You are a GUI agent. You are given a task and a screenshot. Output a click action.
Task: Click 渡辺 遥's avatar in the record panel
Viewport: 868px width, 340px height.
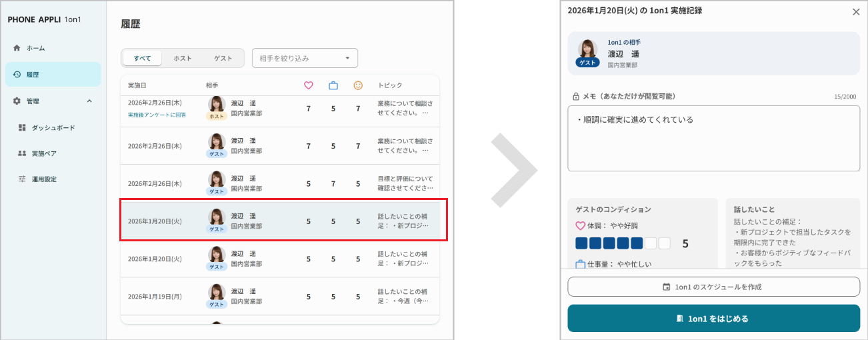point(587,49)
